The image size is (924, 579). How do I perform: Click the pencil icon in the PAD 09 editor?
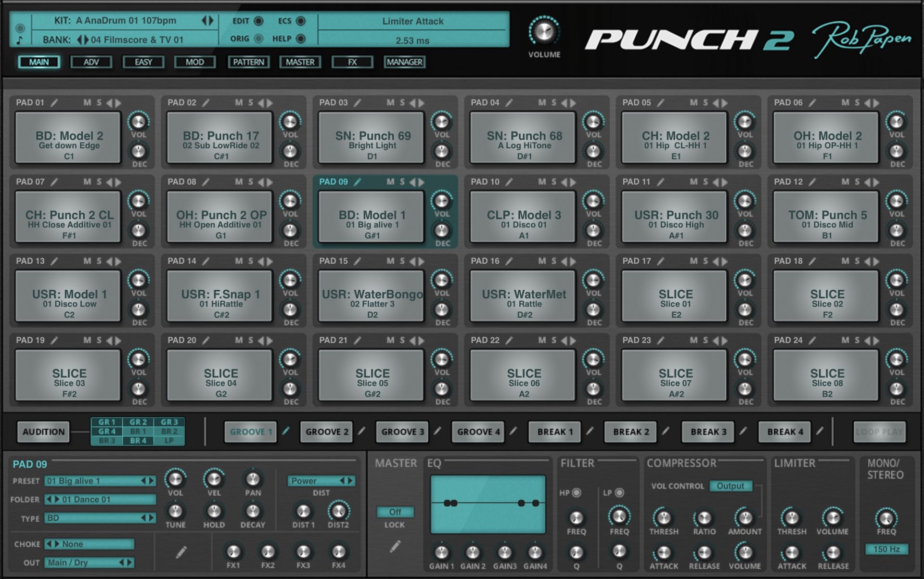[x=181, y=552]
